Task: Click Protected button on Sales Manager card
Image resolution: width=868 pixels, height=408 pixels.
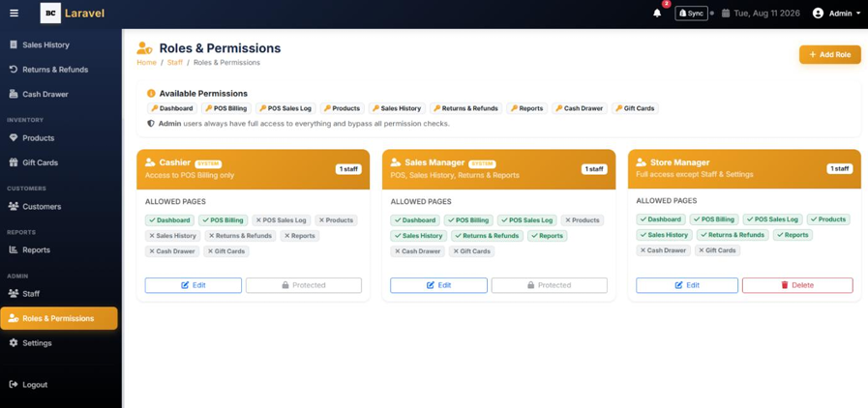Action: (549, 285)
